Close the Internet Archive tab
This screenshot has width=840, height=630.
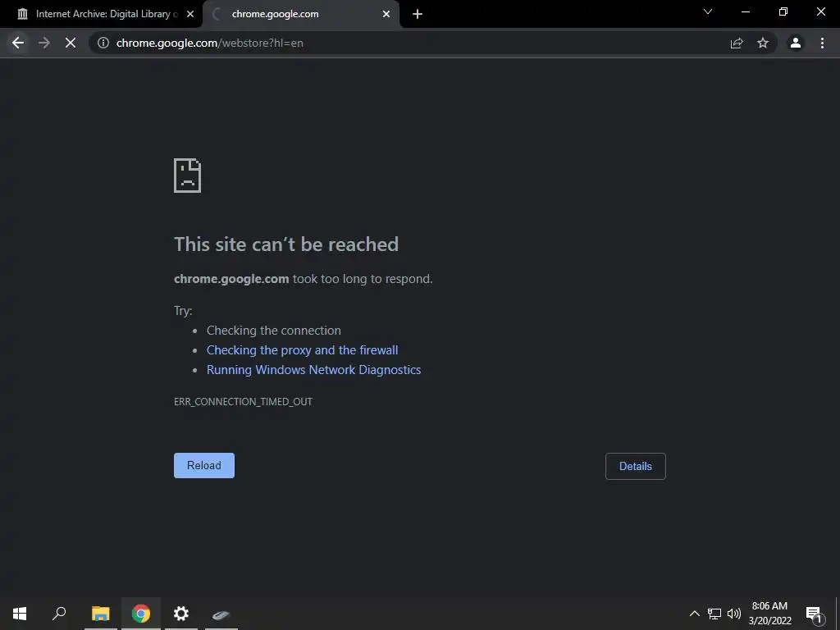tap(190, 14)
